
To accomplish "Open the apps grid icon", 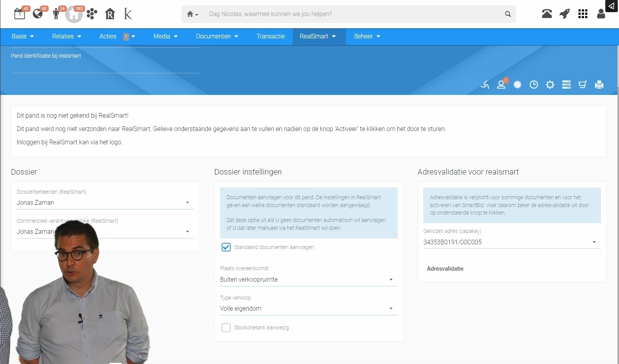I will point(583,14).
